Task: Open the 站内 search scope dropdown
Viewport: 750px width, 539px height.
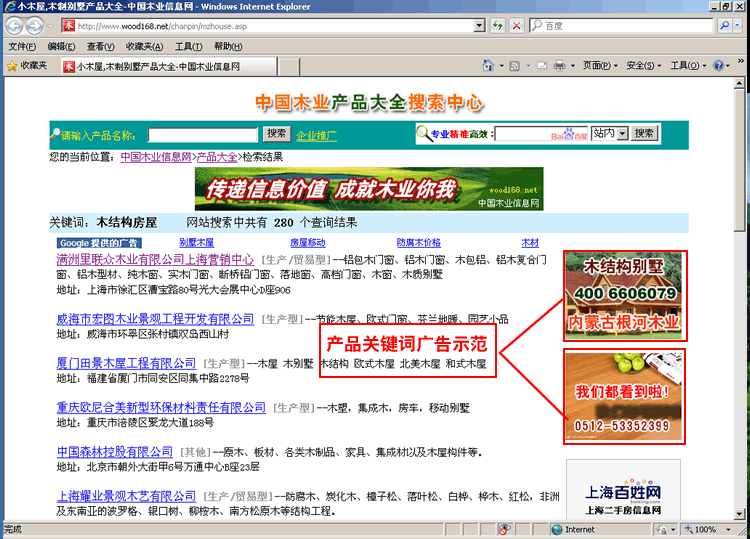Action: click(609, 133)
